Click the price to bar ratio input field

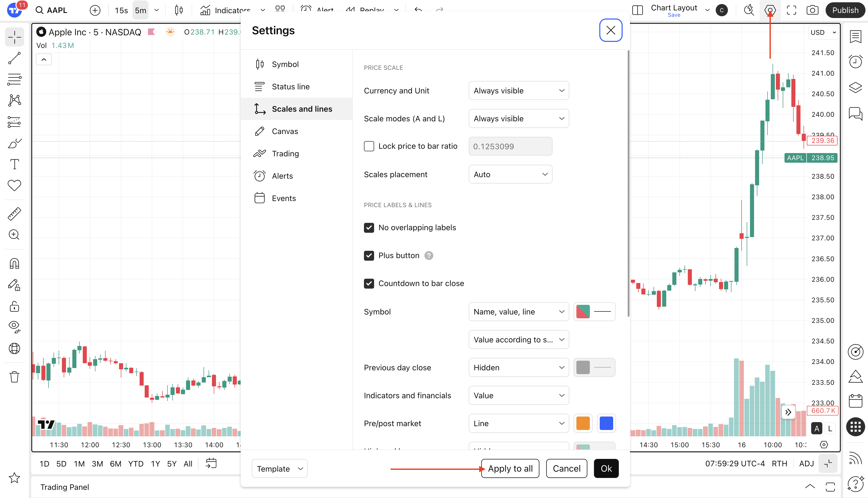510,146
